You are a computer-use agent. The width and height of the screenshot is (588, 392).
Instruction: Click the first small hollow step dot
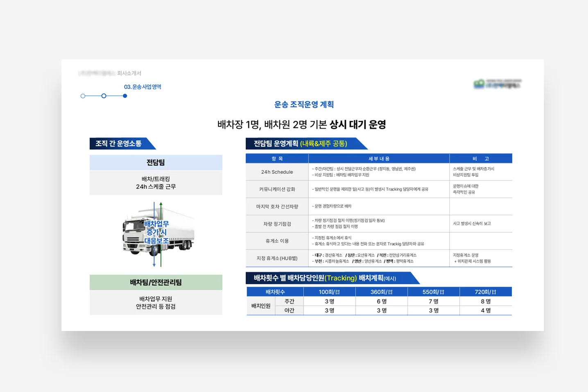83,96
